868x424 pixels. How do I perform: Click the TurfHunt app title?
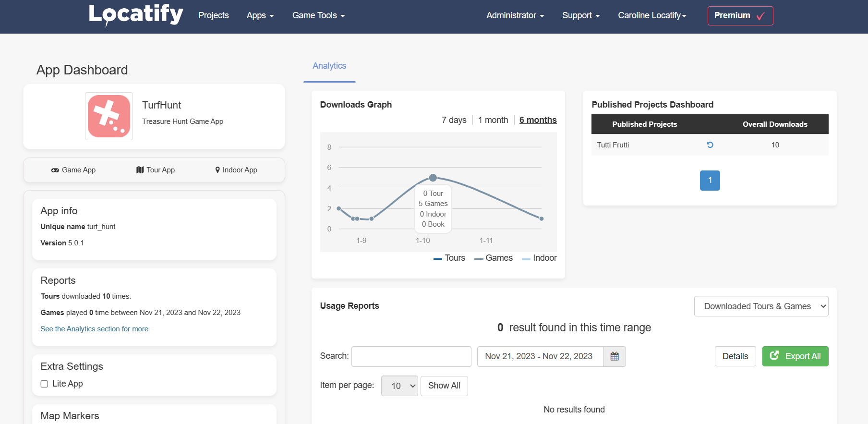point(162,105)
